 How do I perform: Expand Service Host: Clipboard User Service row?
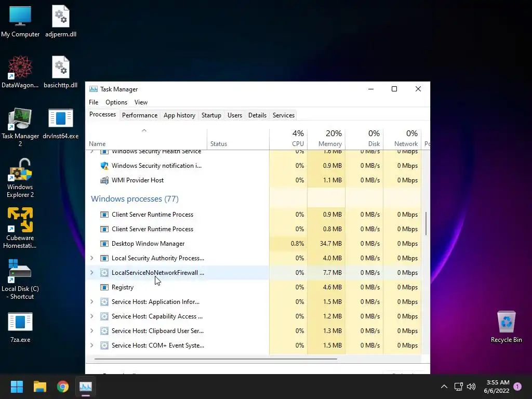[x=91, y=331]
